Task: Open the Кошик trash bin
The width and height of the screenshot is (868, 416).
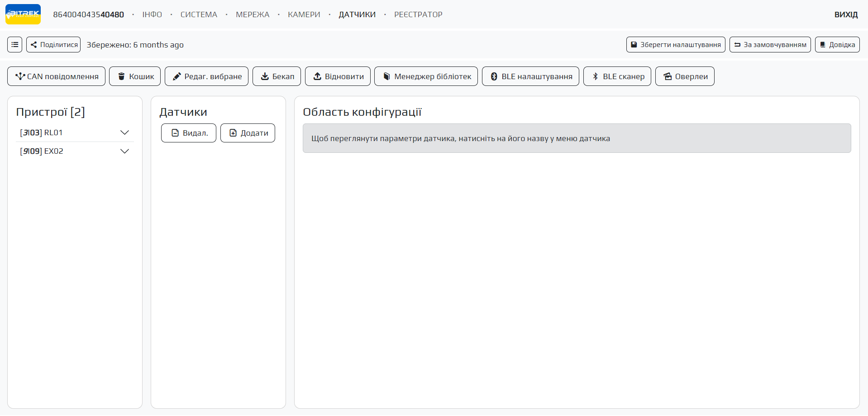Action: 135,76
